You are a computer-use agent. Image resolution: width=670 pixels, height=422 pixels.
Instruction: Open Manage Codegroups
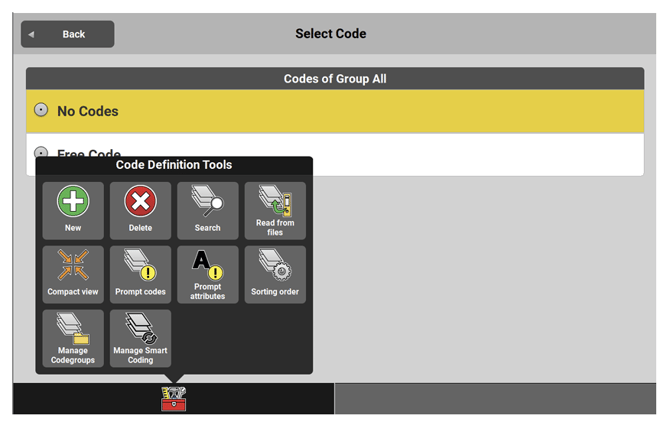73,338
